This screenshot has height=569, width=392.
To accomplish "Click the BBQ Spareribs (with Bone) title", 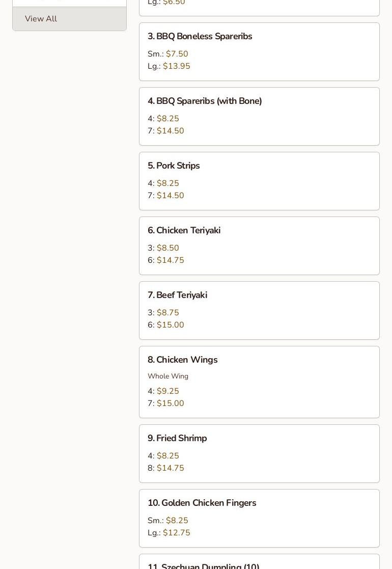I will pos(205,101).
